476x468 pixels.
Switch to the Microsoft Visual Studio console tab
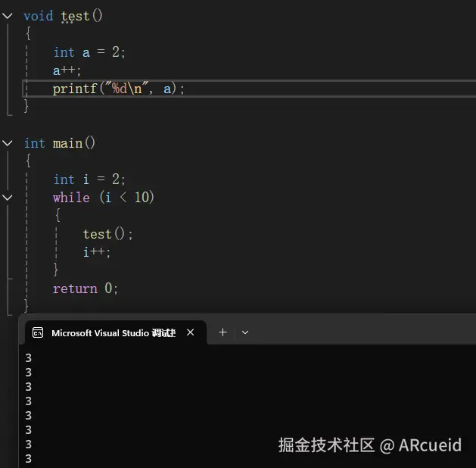[x=115, y=332]
